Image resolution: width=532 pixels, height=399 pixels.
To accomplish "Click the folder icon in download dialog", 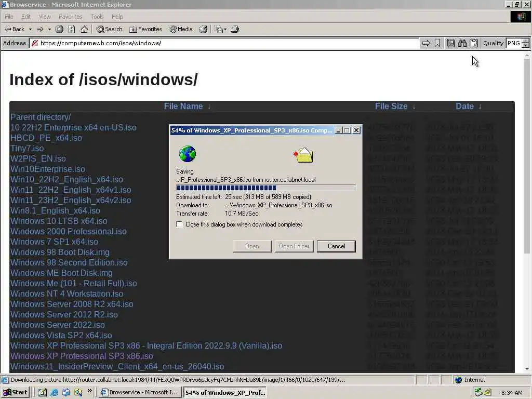I will coord(303,155).
